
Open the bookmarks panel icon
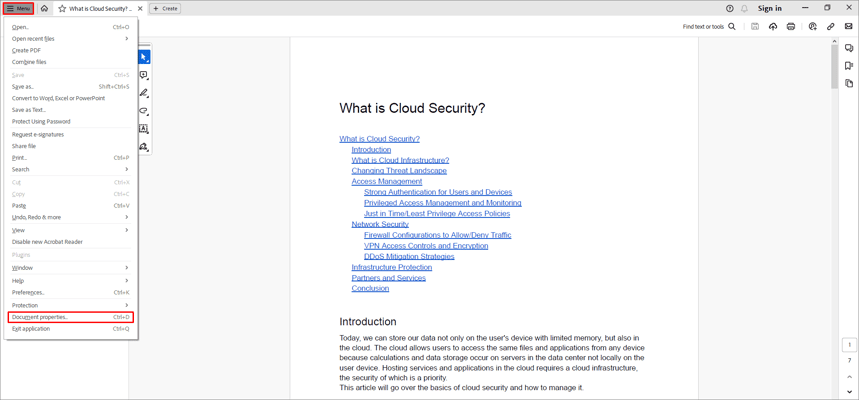(849, 66)
